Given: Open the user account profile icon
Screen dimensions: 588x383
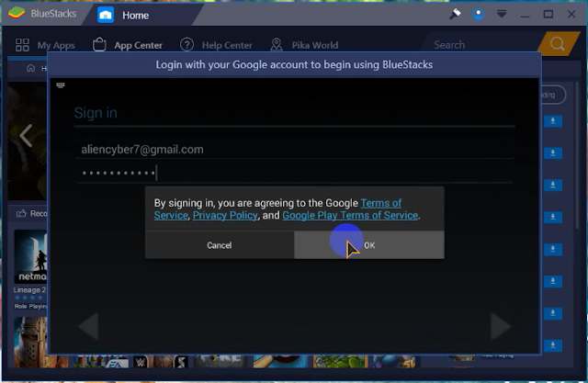Looking at the screenshot, I should coord(478,15).
